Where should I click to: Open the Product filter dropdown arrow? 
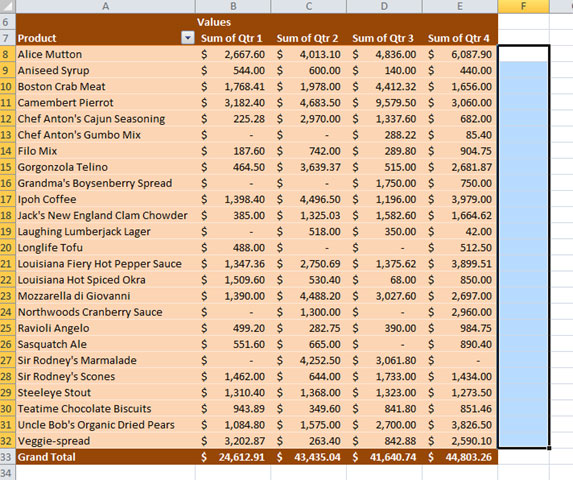(x=188, y=38)
